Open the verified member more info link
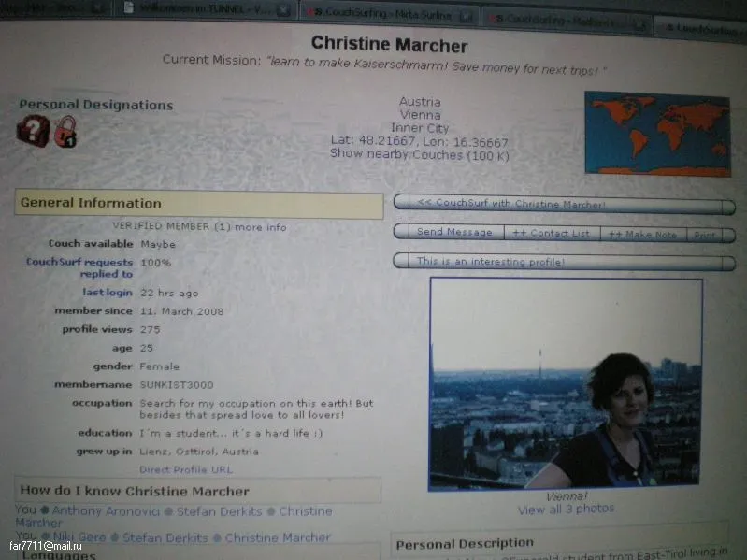The height and width of the screenshot is (560, 747). [261, 227]
